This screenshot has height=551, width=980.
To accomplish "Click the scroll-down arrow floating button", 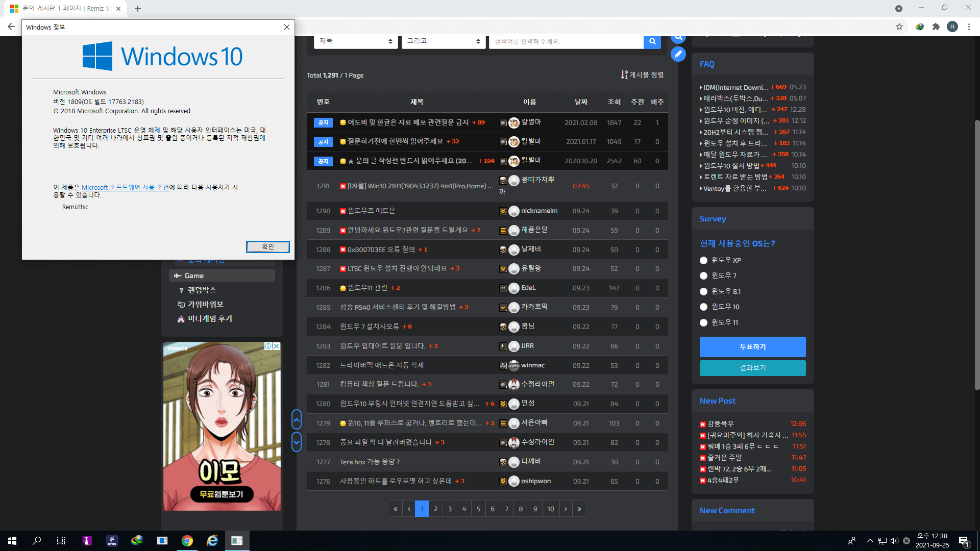I will tap(297, 442).
